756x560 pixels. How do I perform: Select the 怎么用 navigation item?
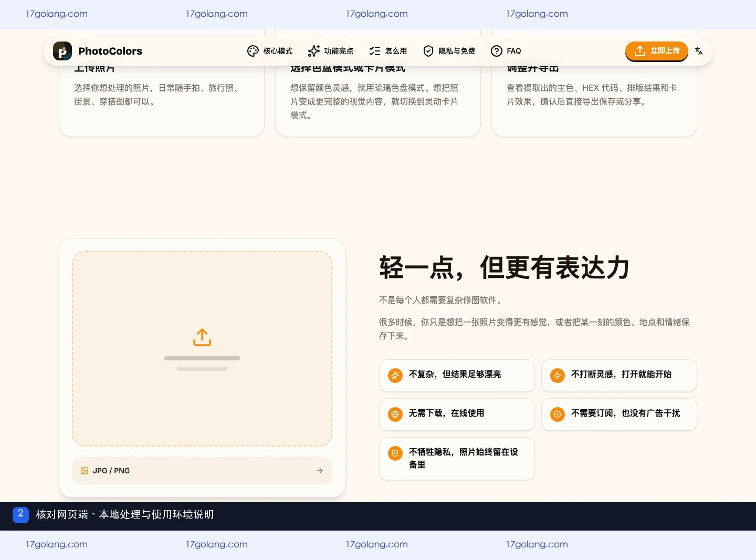pyautogui.click(x=388, y=51)
